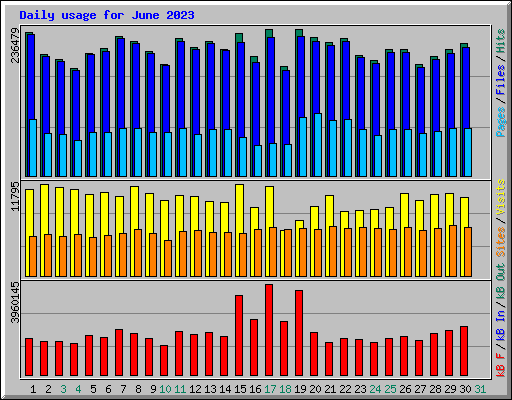The height and width of the screenshot is (400, 512).
Task: Click day 4 on the x-axis
Action: pos(78,389)
